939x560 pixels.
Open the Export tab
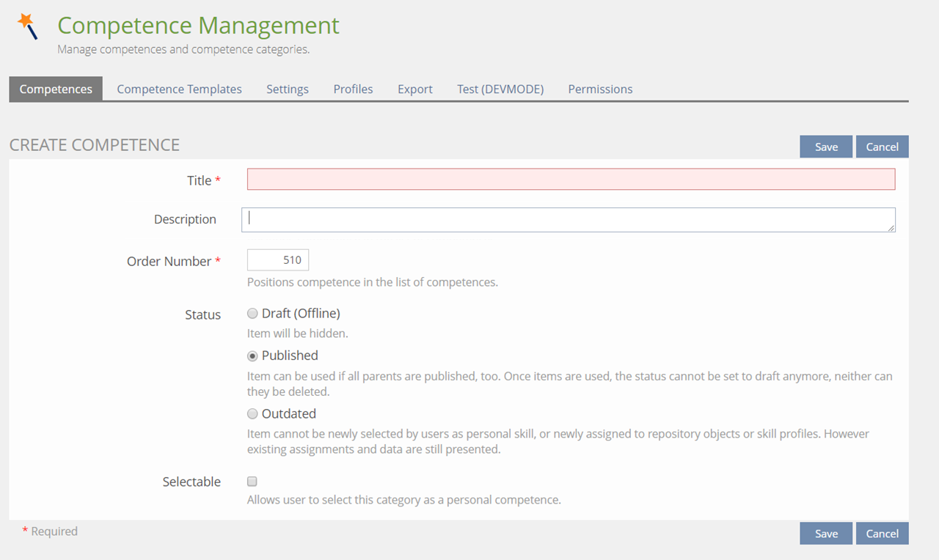[x=414, y=89]
